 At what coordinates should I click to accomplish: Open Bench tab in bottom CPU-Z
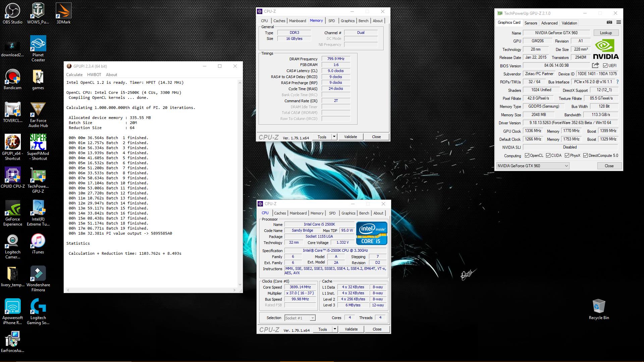pyautogui.click(x=364, y=213)
